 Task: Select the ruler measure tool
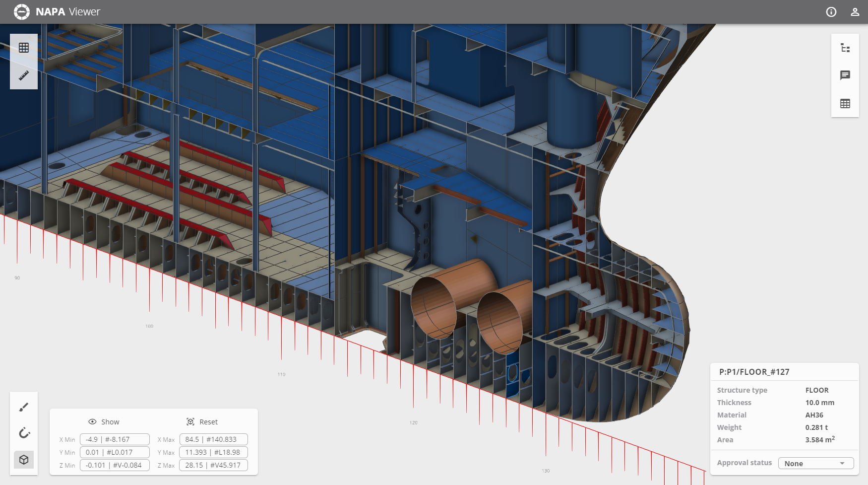tap(24, 75)
